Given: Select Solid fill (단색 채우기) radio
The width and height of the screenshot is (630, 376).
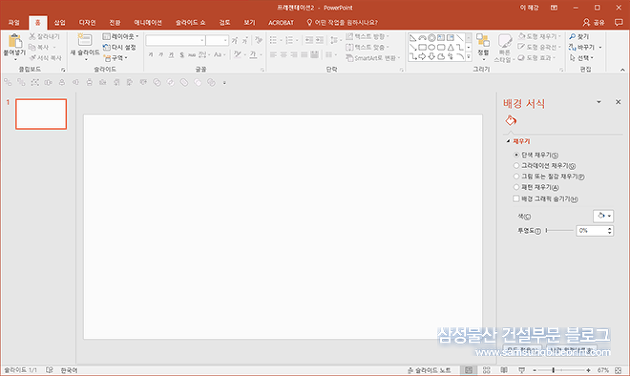Looking at the screenshot, I should coord(517,155).
